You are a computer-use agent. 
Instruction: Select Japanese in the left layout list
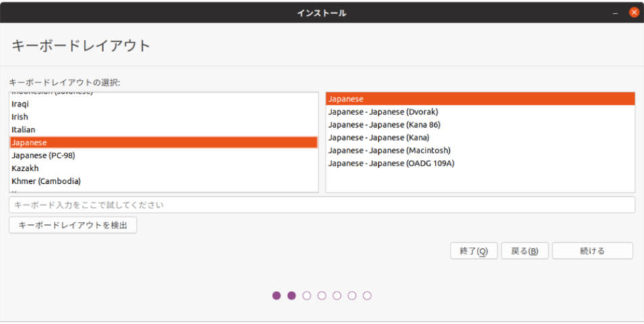164,143
